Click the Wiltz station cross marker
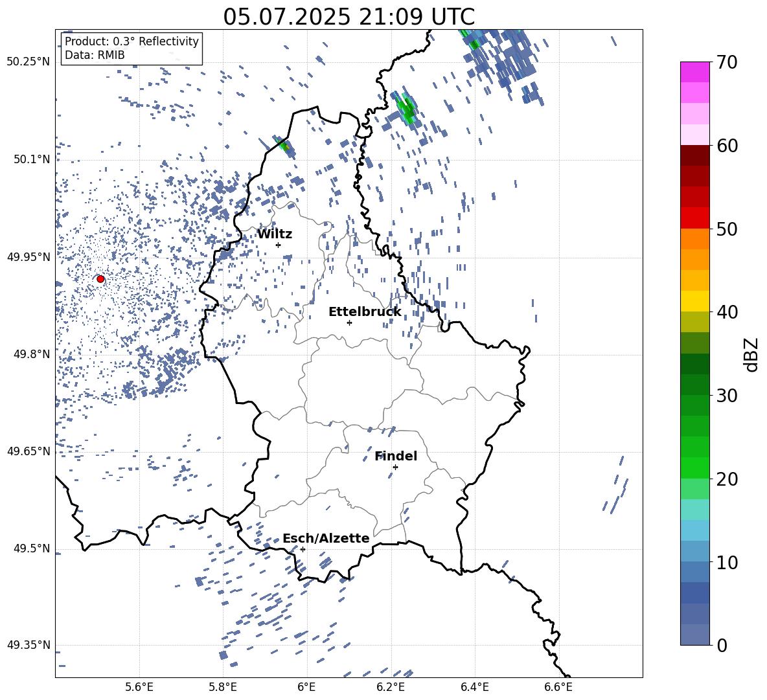The height and width of the screenshot is (700, 767). coord(278,245)
